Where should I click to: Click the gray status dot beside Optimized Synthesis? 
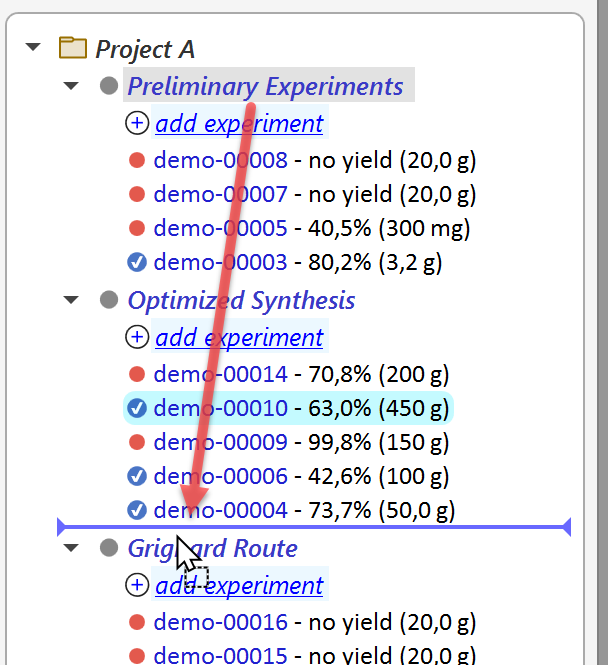tap(109, 300)
